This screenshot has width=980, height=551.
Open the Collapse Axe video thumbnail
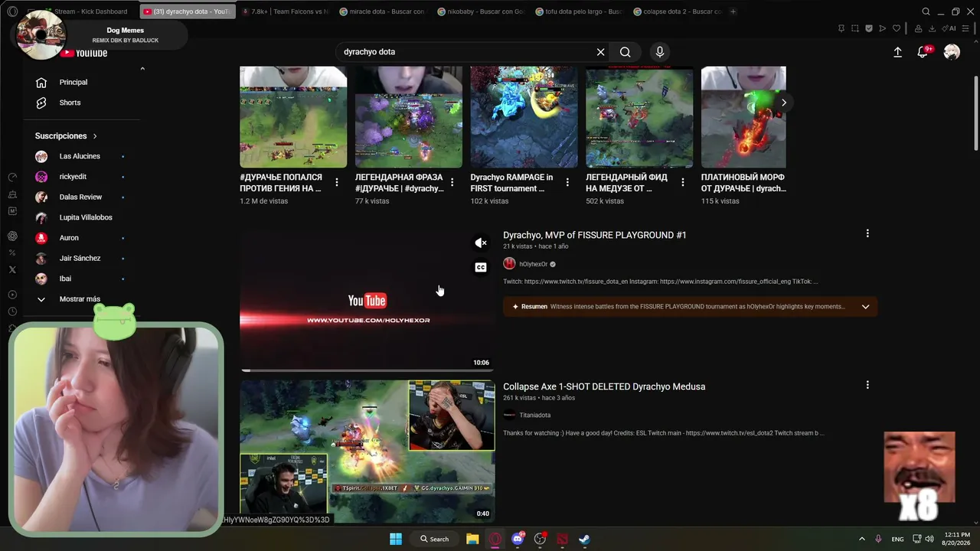pyautogui.click(x=367, y=452)
